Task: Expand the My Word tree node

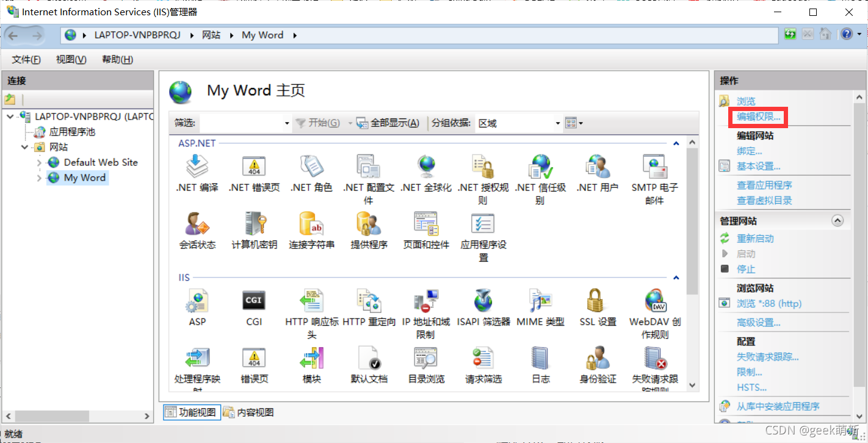Action: [x=39, y=178]
